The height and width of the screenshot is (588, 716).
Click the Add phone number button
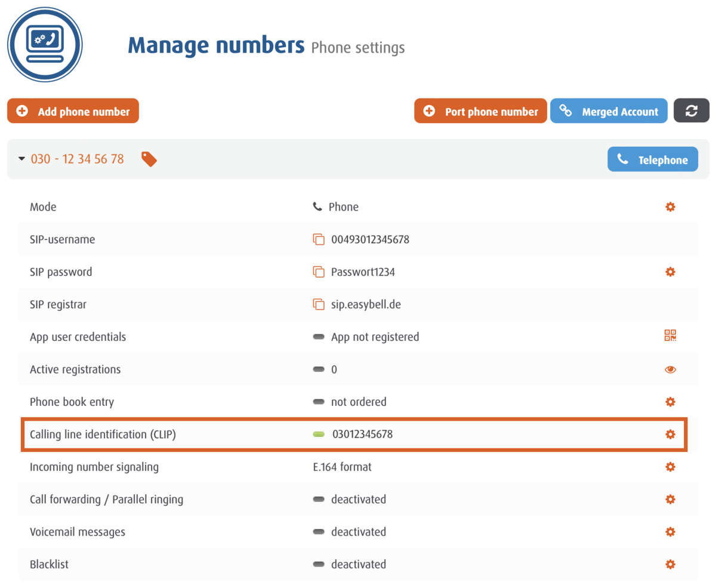click(x=73, y=111)
